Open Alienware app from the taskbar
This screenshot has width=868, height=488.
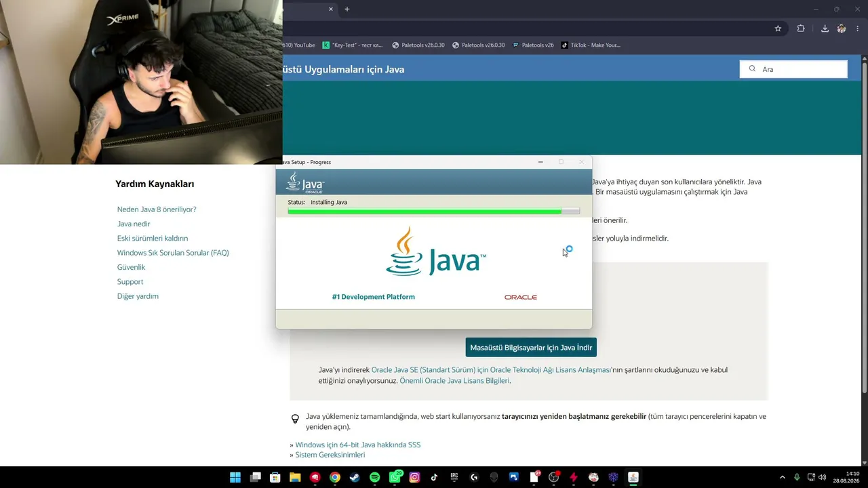tap(494, 477)
